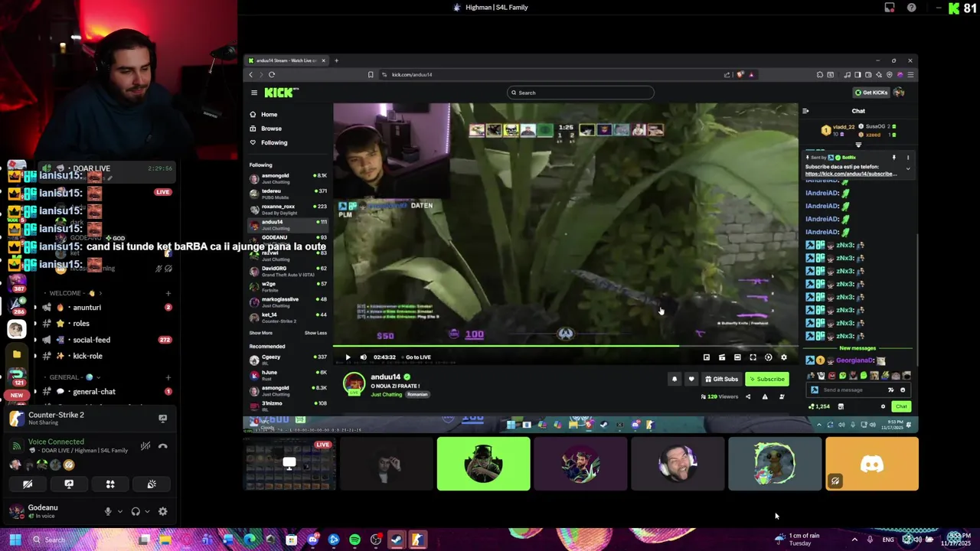Open Windows Start menu
The width and height of the screenshot is (980, 551).
pos(15,540)
